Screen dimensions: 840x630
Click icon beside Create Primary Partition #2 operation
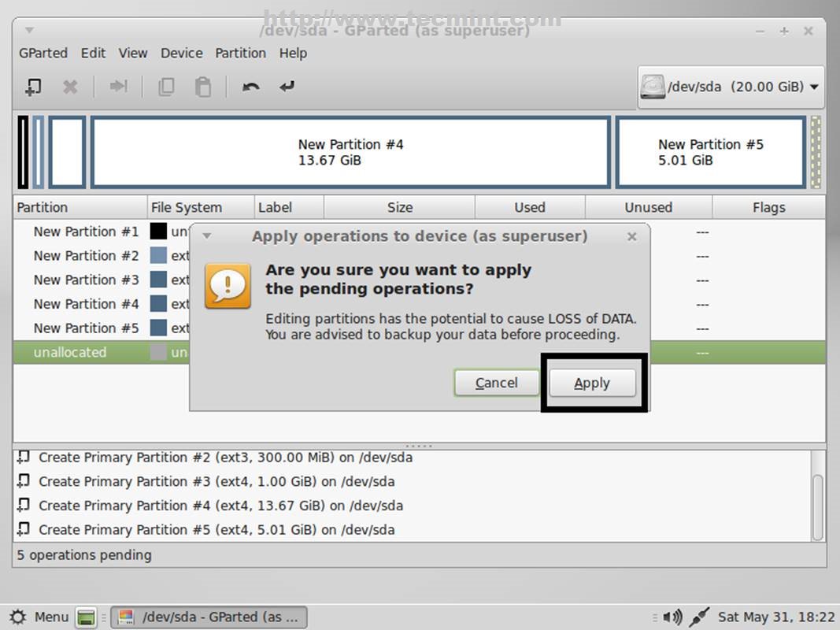point(23,457)
